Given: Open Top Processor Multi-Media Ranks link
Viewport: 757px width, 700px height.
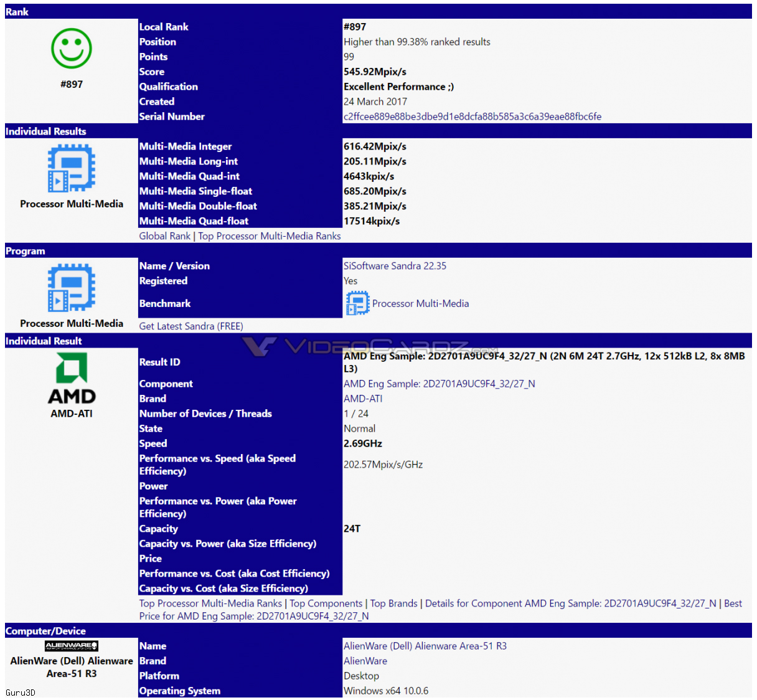Looking at the screenshot, I should [270, 236].
